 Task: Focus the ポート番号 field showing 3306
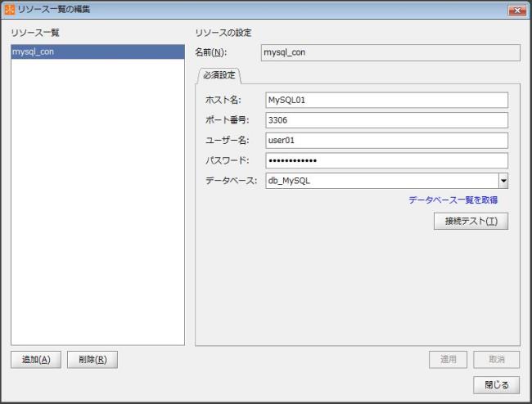click(x=386, y=120)
